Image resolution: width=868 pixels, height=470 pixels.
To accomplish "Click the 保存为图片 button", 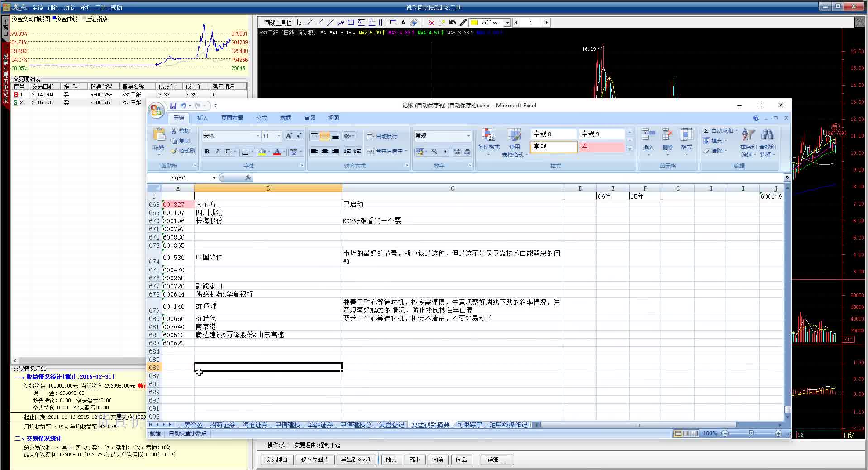I will tap(315, 460).
